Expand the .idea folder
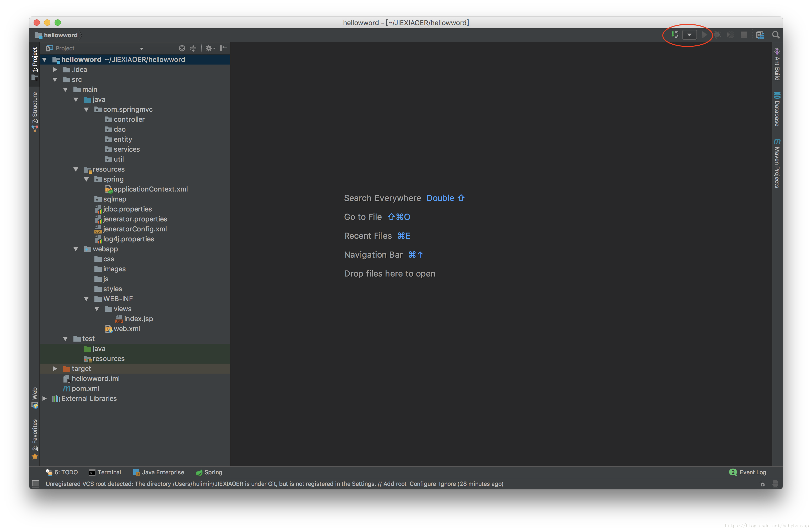The height and width of the screenshot is (531, 812). pos(55,70)
